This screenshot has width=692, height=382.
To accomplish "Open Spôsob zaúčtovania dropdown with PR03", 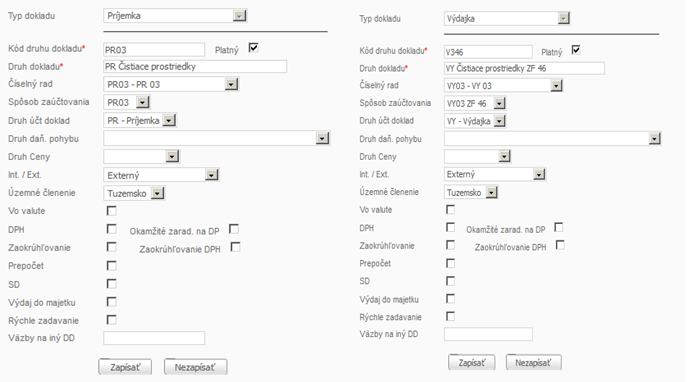I will [127, 102].
